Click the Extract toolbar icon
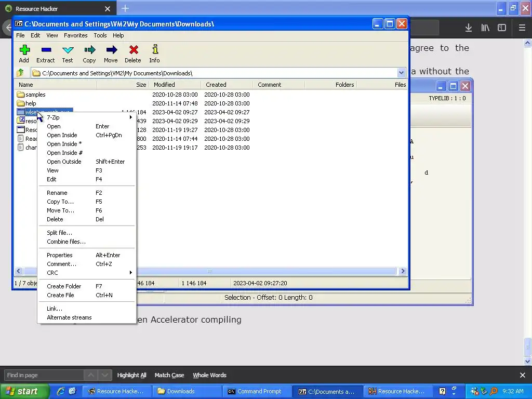 tap(46, 50)
